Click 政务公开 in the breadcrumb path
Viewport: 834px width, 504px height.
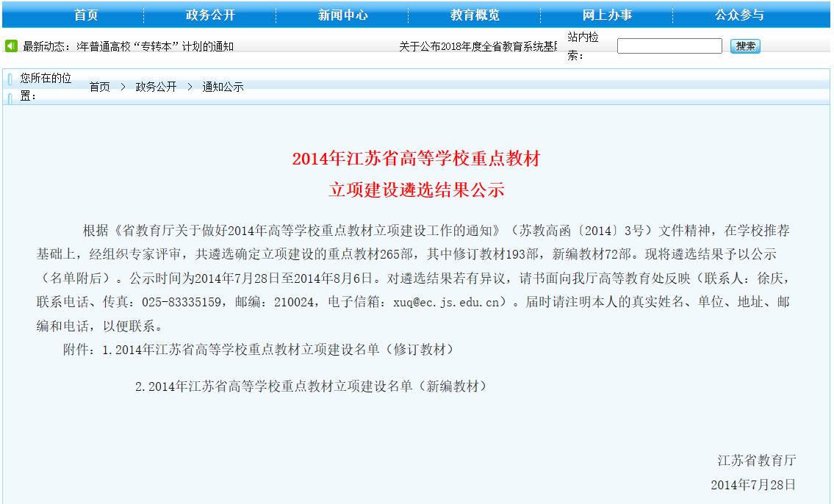coord(156,87)
